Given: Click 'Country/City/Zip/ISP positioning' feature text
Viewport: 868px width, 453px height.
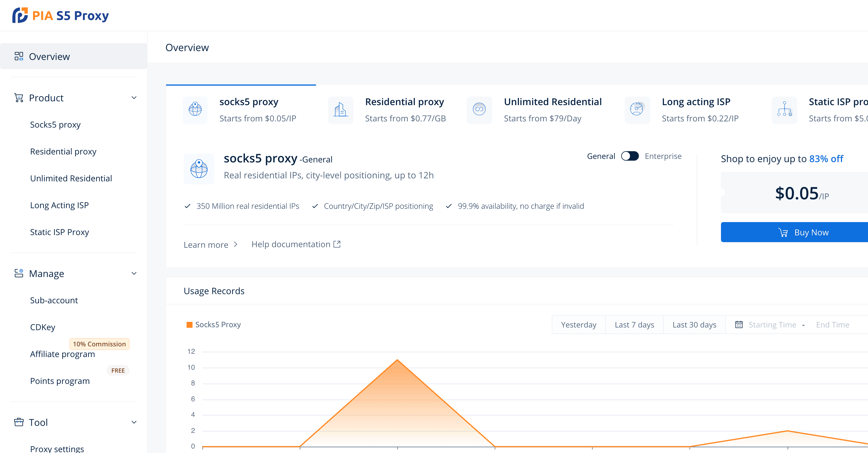Looking at the screenshot, I should click(378, 206).
